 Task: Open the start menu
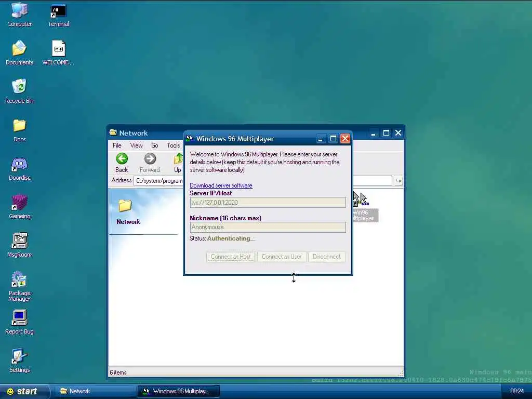(x=24, y=391)
